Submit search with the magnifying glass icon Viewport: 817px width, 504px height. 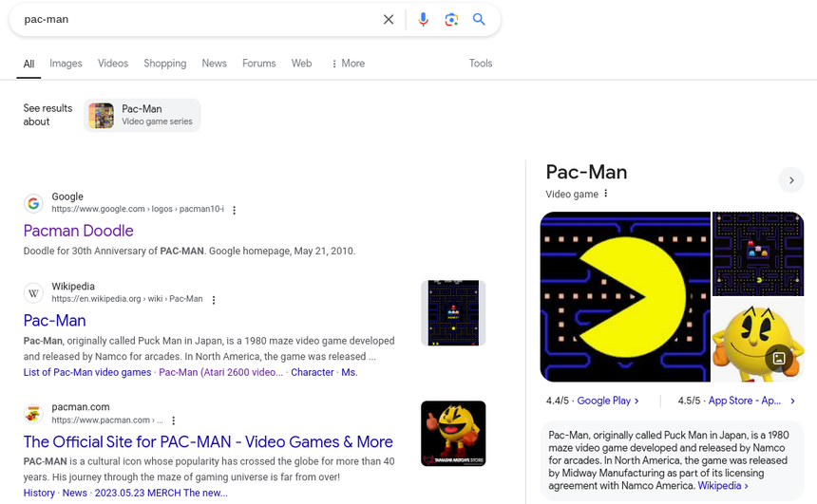pyautogui.click(x=479, y=20)
